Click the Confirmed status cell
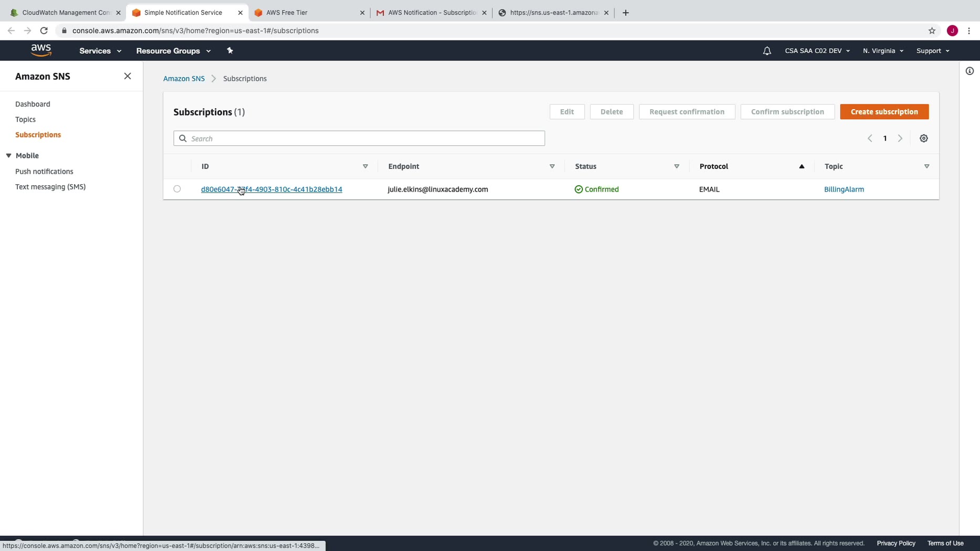 tap(597, 189)
